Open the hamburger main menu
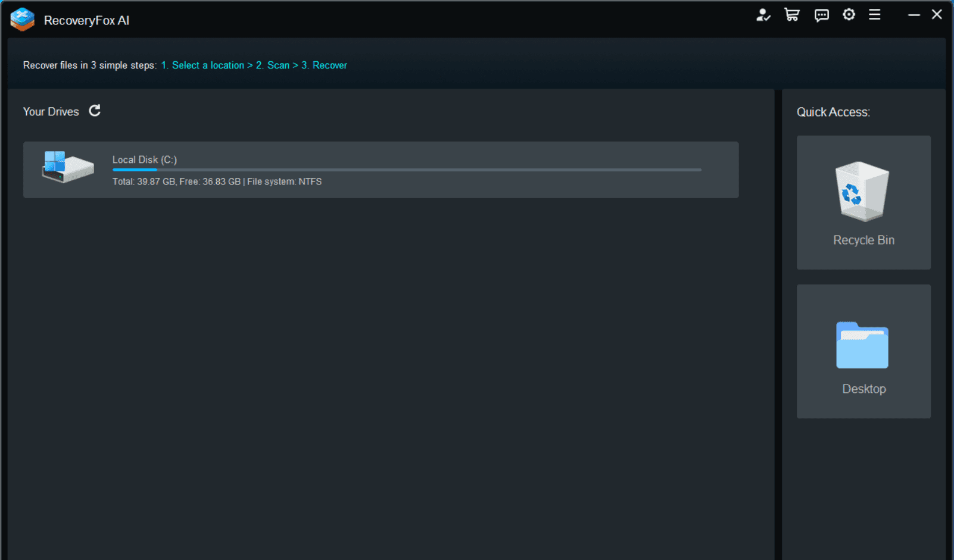 pyautogui.click(x=875, y=14)
